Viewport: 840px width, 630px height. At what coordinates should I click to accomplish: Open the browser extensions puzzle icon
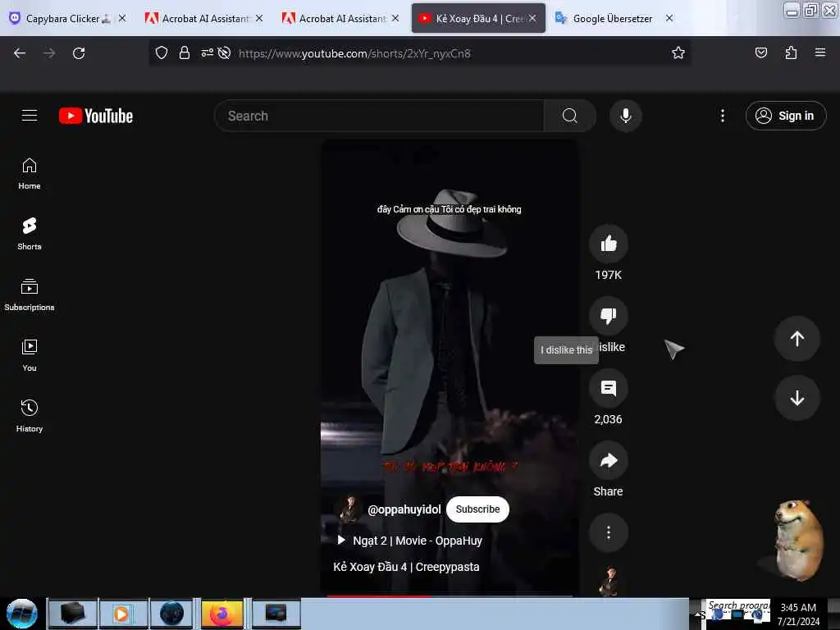pos(791,52)
